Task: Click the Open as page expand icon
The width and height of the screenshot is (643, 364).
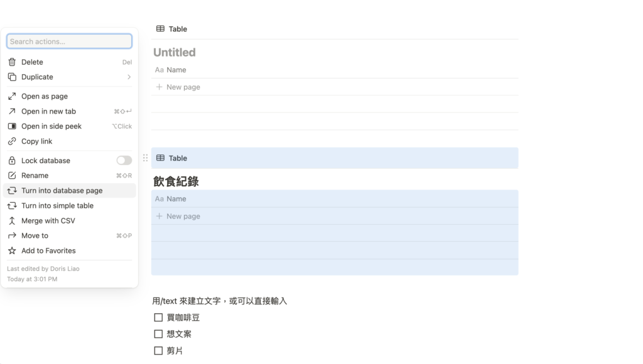Action: (x=12, y=97)
